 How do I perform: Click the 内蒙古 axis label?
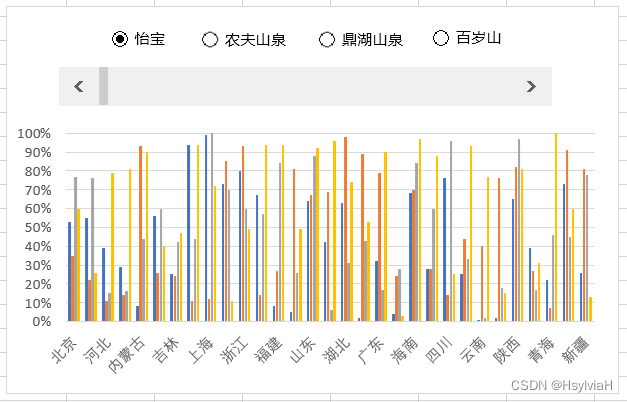[127, 354]
